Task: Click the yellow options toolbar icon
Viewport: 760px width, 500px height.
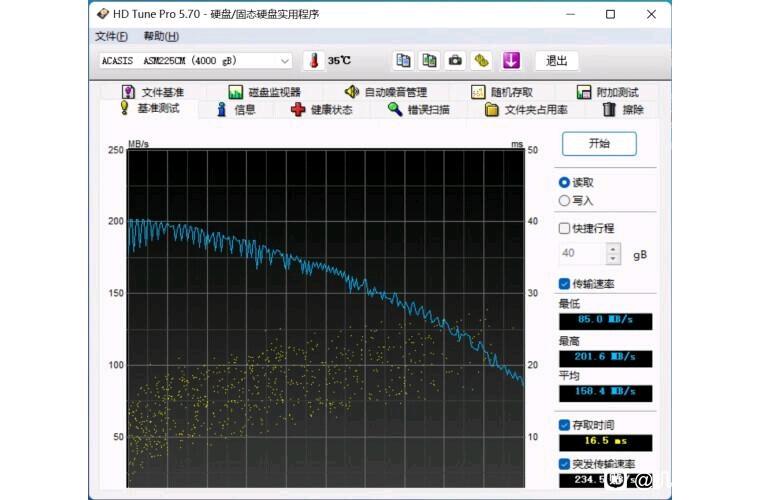Action: click(x=481, y=61)
